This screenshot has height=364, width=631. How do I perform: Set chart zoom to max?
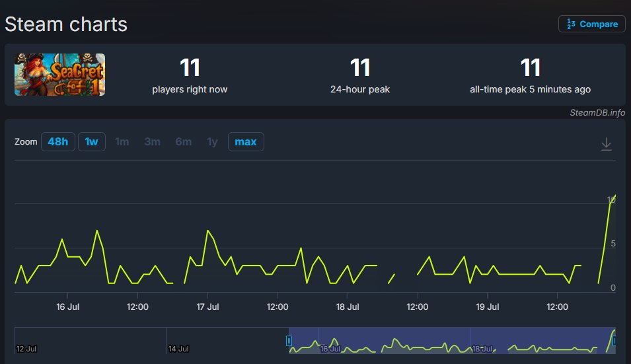(246, 141)
